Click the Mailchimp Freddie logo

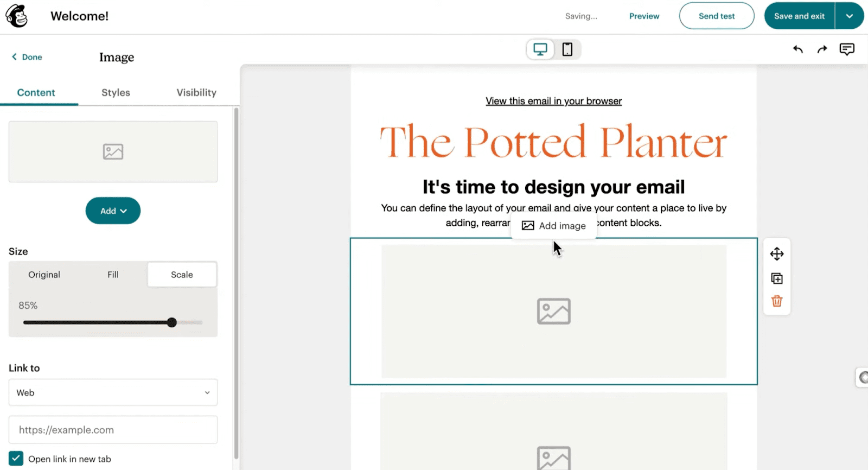pos(17,16)
